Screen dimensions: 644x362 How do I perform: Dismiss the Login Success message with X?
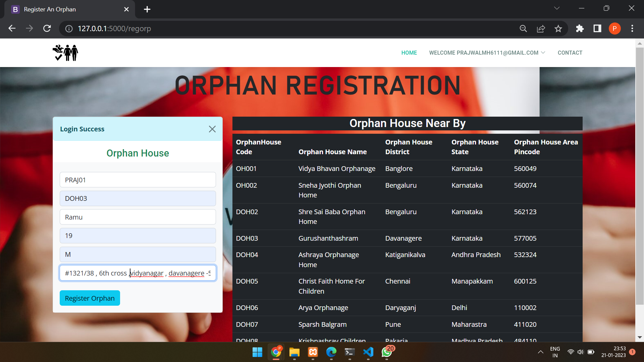212,129
